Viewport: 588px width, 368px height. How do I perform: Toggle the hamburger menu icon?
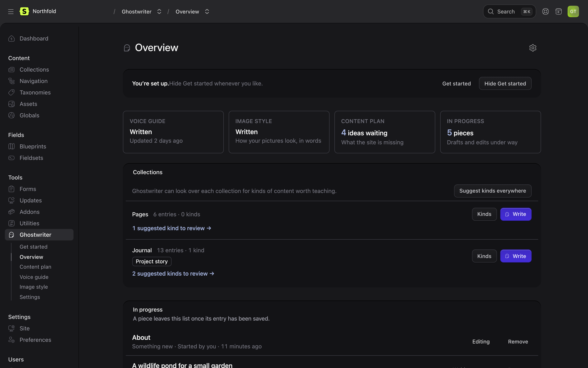11,11
